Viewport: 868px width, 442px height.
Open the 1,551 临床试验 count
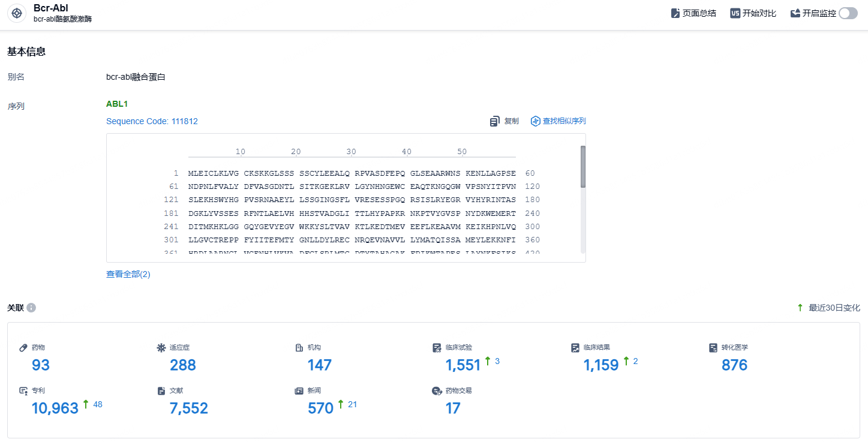(x=463, y=365)
